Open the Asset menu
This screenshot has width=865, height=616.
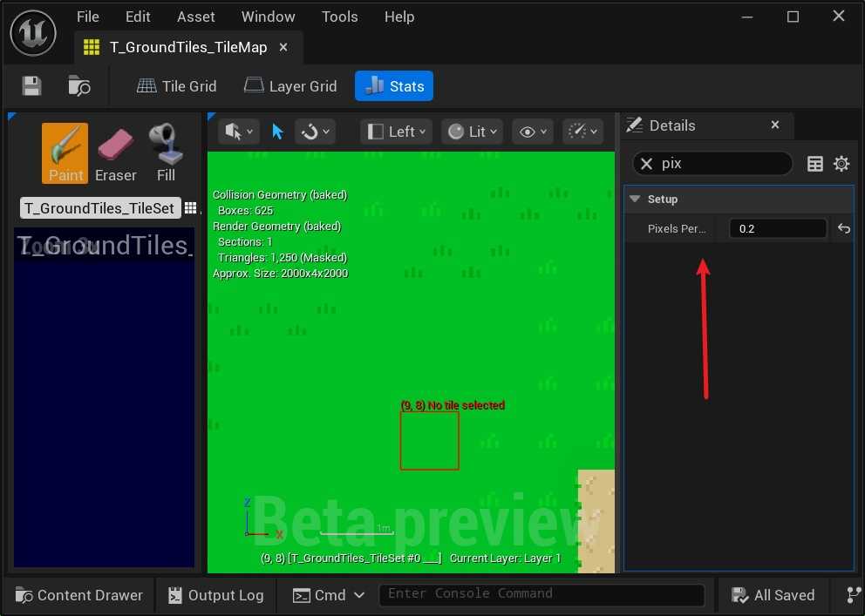(x=195, y=17)
